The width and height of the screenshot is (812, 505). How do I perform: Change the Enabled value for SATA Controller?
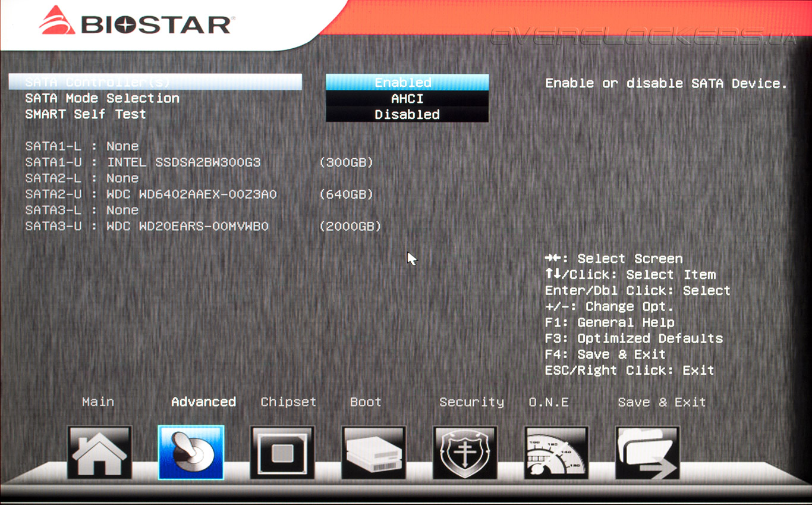click(x=407, y=82)
